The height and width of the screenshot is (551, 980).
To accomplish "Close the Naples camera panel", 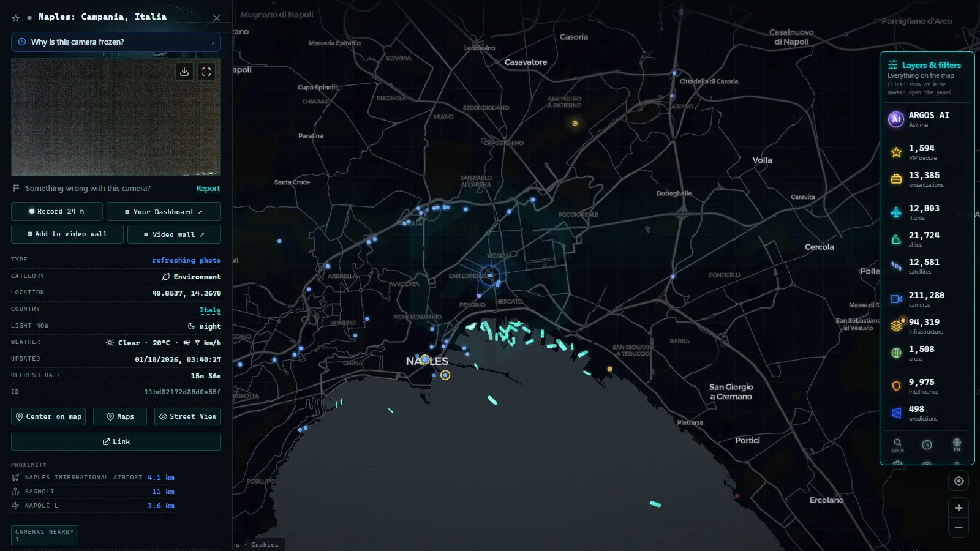I will click(216, 18).
